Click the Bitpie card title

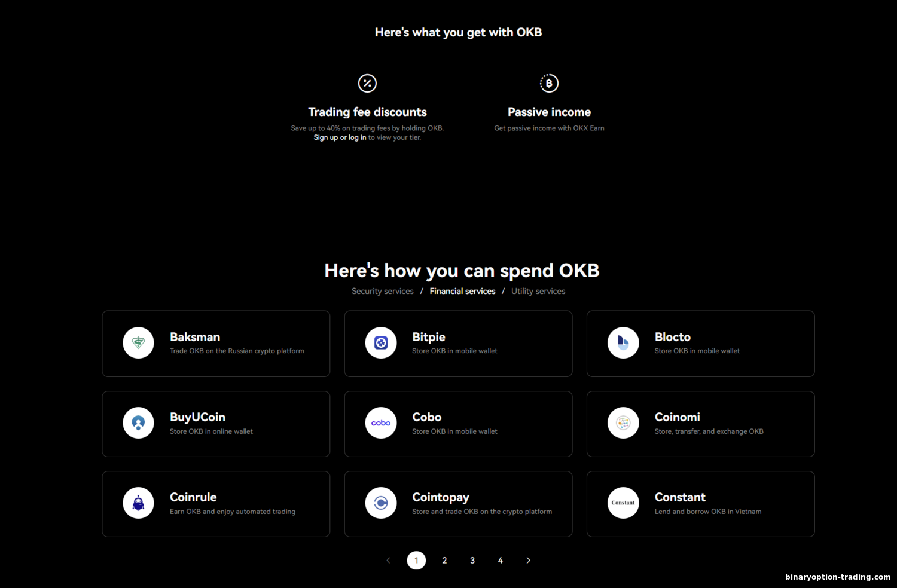(x=429, y=337)
